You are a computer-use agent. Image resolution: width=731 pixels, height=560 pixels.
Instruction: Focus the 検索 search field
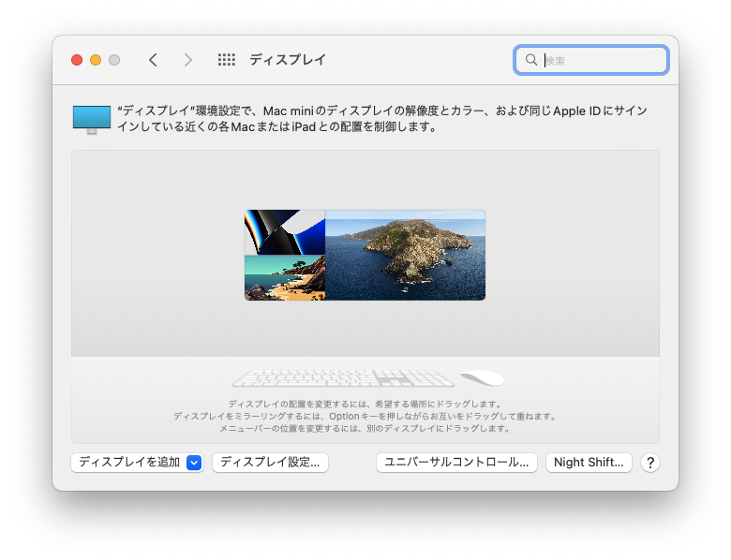pos(591,60)
